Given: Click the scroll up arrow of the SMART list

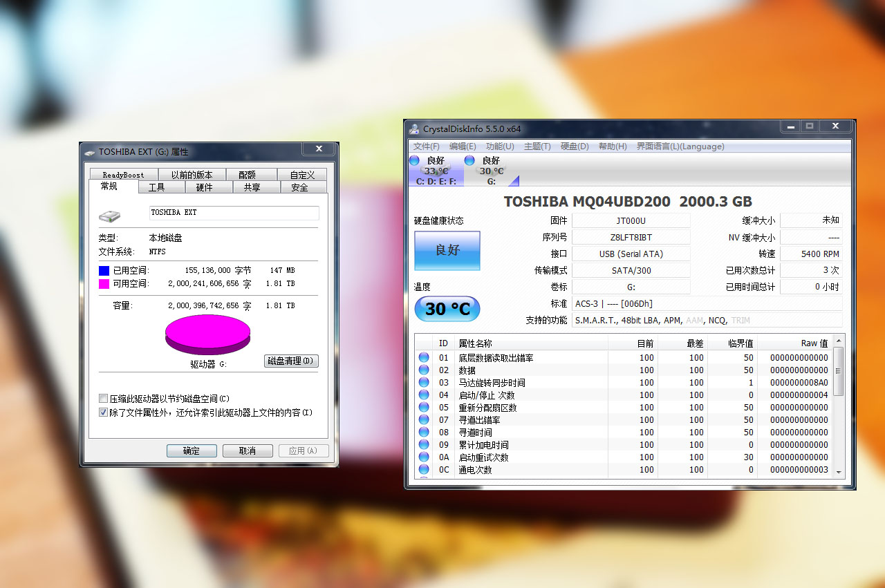Looking at the screenshot, I should (839, 341).
